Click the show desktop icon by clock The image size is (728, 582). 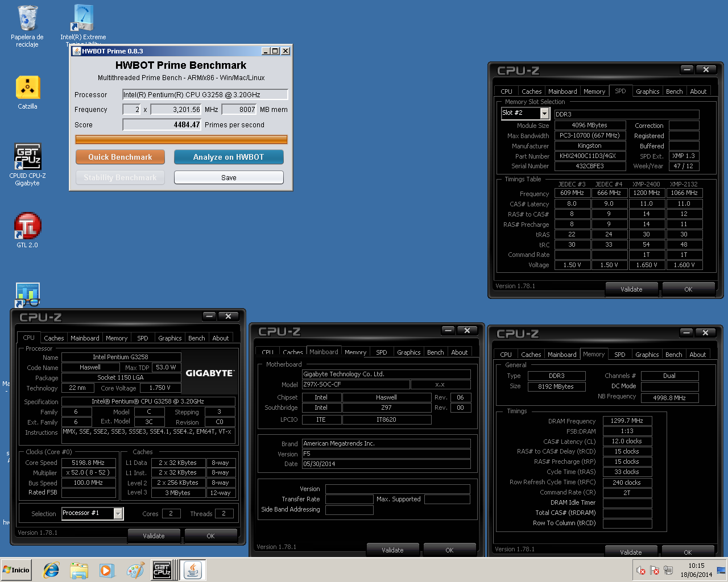click(x=721, y=570)
